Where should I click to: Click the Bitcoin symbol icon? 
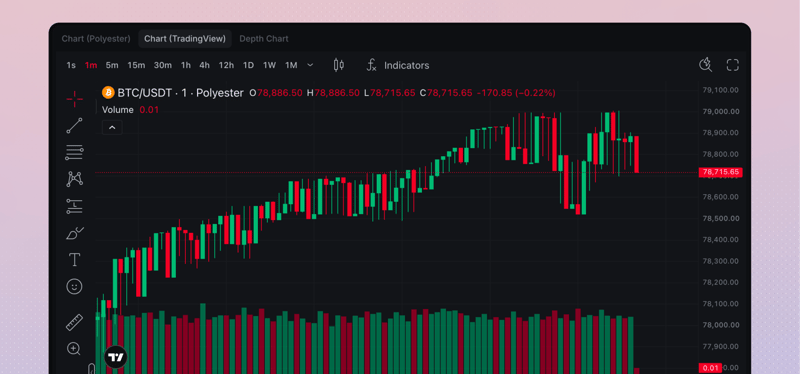(108, 92)
